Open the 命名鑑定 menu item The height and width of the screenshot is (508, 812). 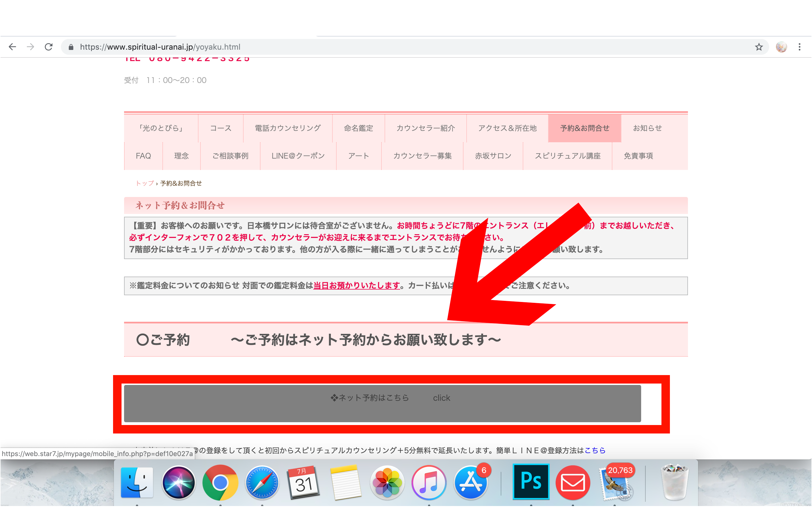pyautogui.click(x=358, y=128)
